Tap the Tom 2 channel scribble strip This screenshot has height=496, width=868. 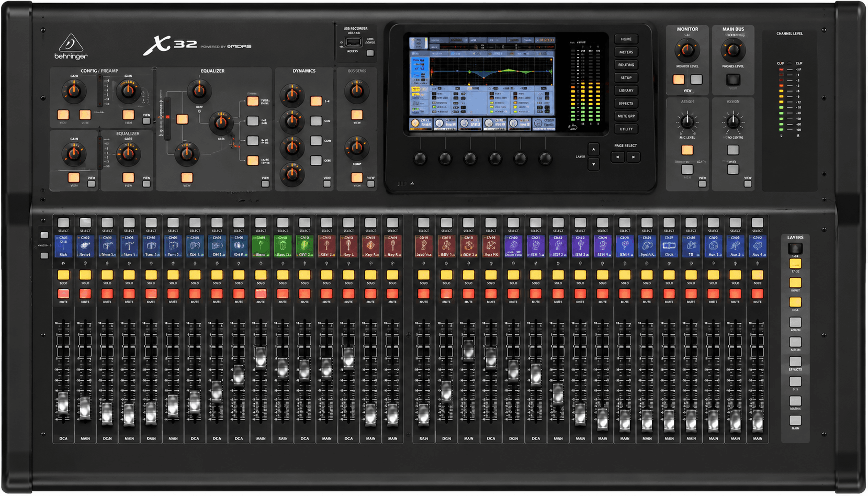151,246
